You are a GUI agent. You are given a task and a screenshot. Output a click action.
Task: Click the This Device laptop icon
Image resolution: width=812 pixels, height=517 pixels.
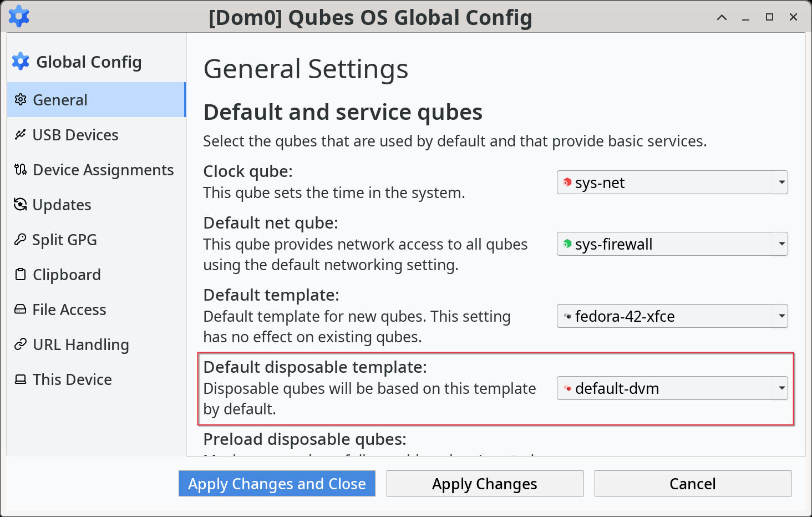[20, 379]
